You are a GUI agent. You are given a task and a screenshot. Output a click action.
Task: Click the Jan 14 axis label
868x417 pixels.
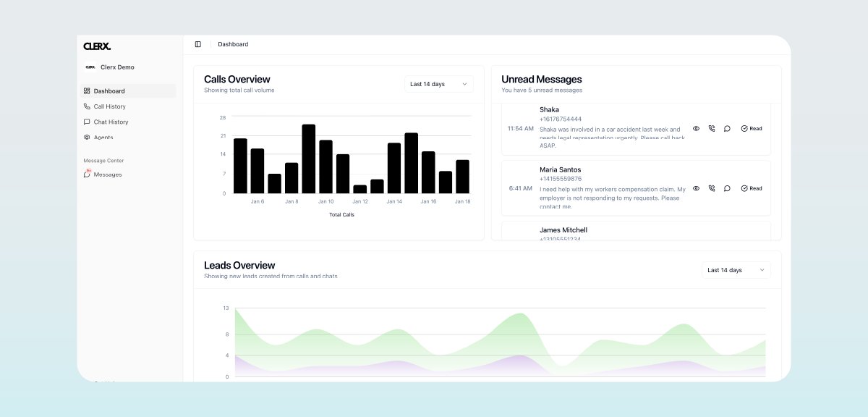coord(394,201)
